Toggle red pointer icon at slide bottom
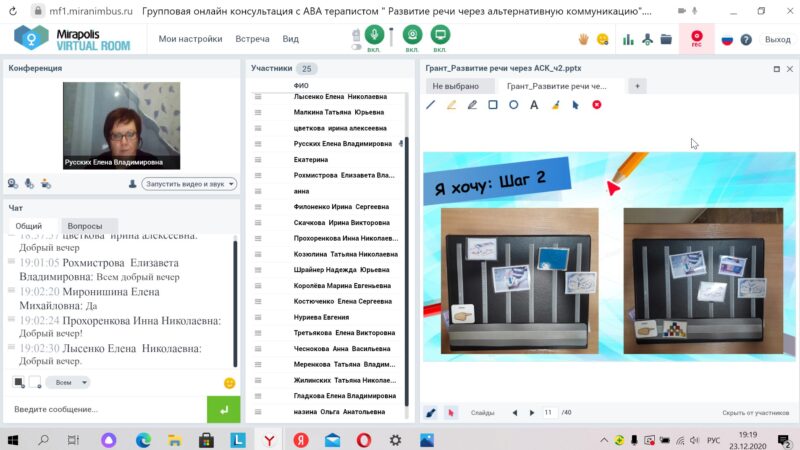The width and height of the screenshot is (800, 450). [x=451, y=412]
